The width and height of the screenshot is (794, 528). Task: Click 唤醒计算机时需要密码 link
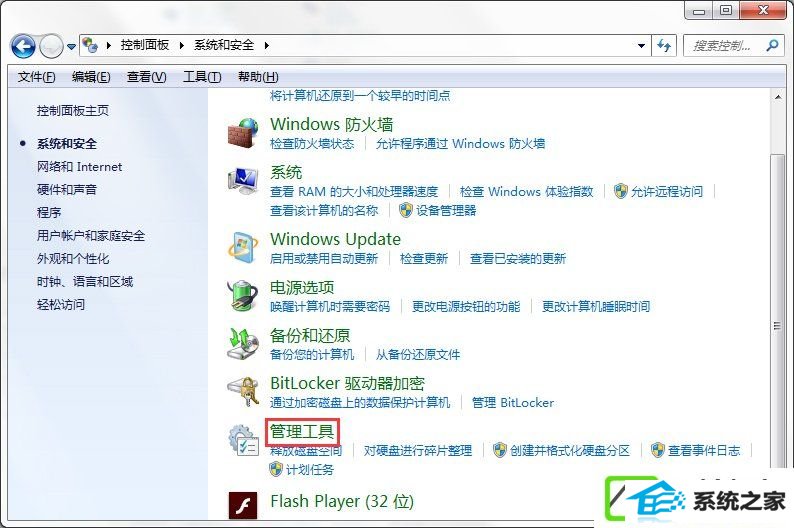(x=330, y=307)
